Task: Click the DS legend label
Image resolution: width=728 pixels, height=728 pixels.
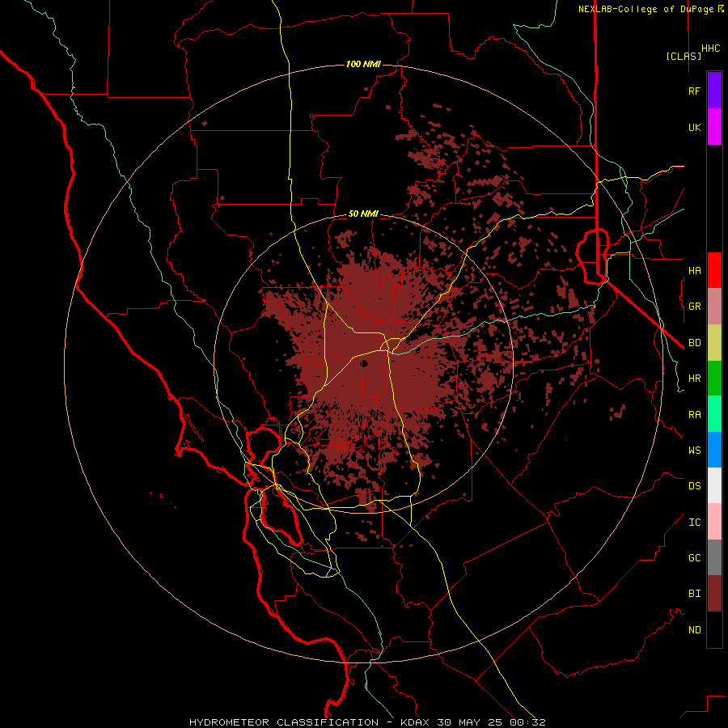Action: 694,486
